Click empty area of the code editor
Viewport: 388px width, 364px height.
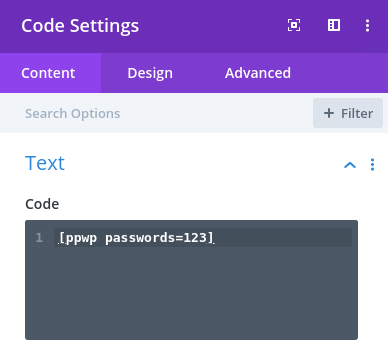click(x=191, y=293)
